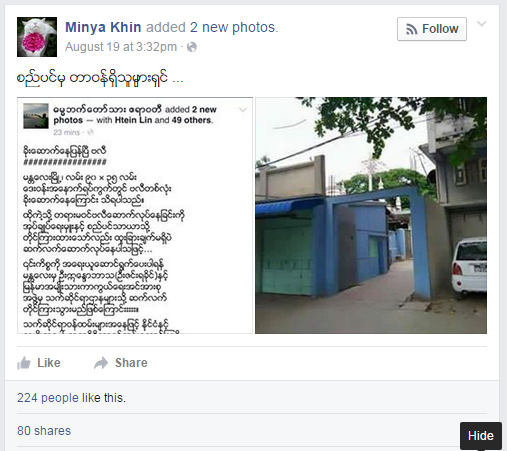The image size is (507, 451).
Task: Open the August 19 at 3:32pm timestamp
Action: [121, 47]
